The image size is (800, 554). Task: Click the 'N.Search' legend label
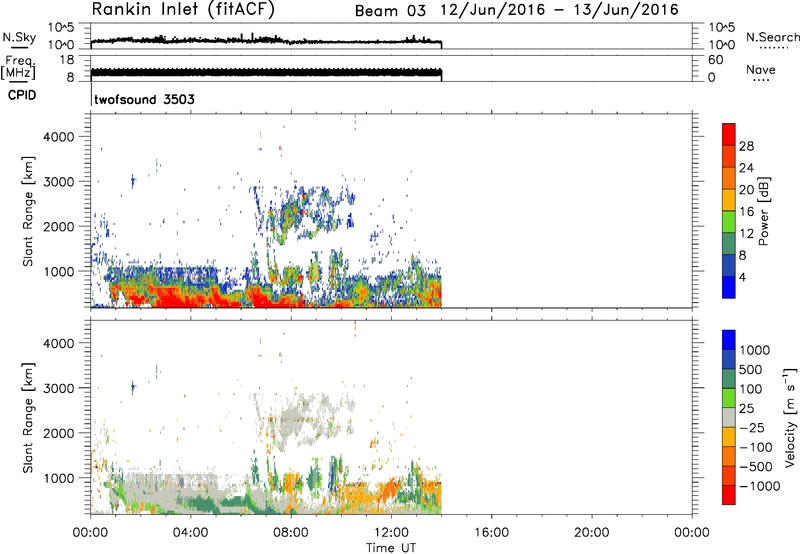click(x=772, y=37)
